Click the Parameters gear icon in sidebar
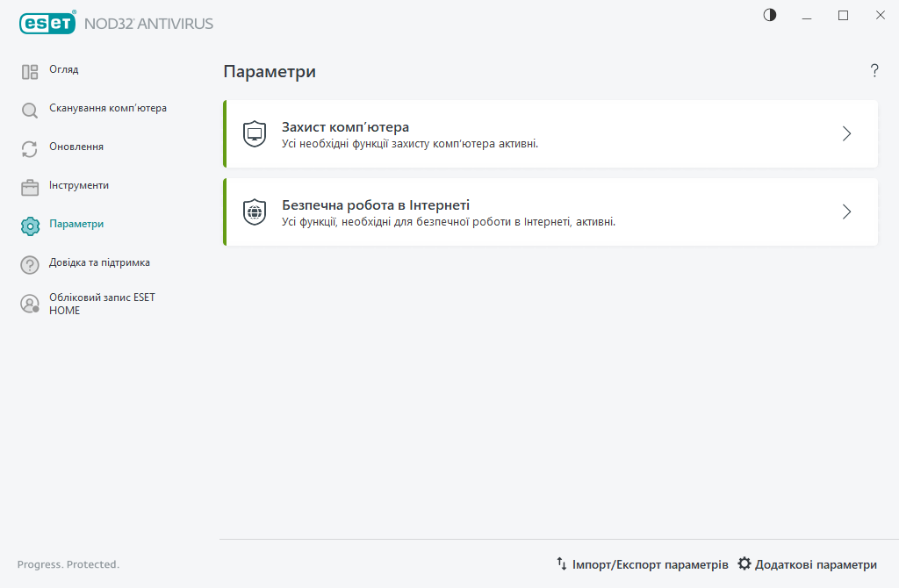This screenshot has width=899, height=588. [x=30, y=226]
